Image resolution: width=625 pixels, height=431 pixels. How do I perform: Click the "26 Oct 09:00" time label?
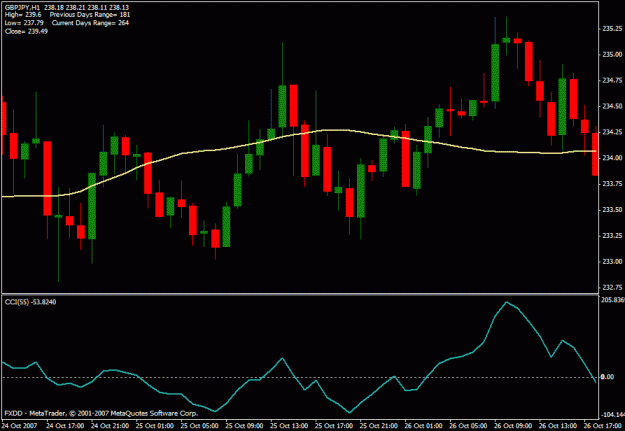click(x=513, y=426)
